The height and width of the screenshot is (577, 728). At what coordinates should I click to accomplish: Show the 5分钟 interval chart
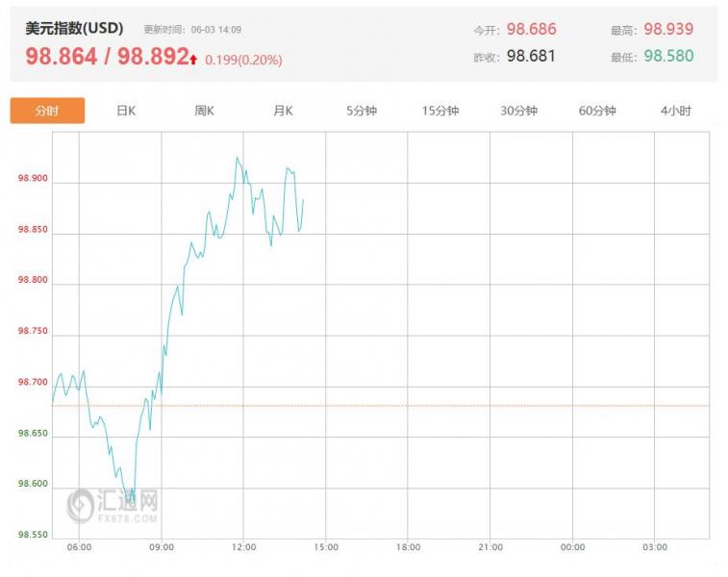click(362, 111)
